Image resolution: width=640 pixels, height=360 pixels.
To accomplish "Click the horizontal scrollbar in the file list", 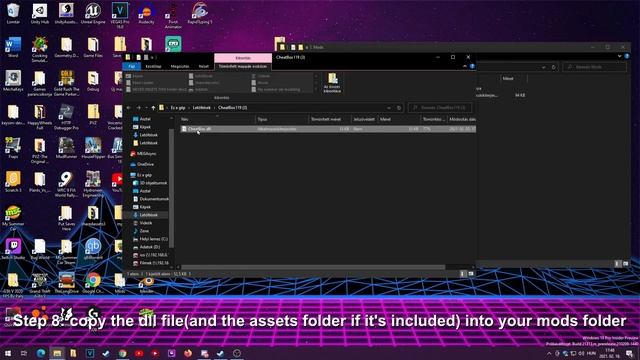I will tap(313, 267).
